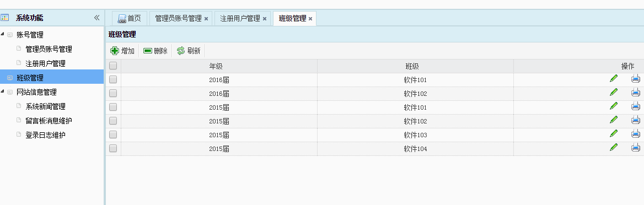Collapse the 网站信息管理 tree node arrow

click(2, 91)
